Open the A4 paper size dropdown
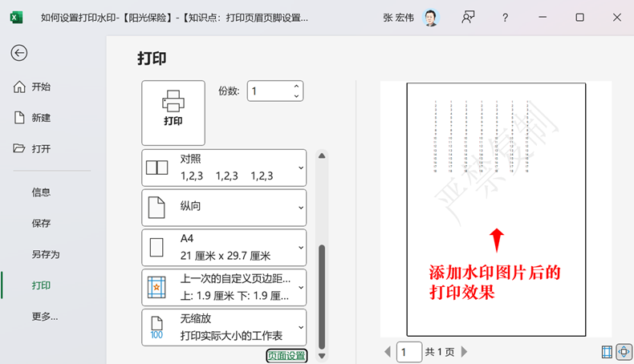634x364 pixels. pyautogui.click(x=224, y=247)
